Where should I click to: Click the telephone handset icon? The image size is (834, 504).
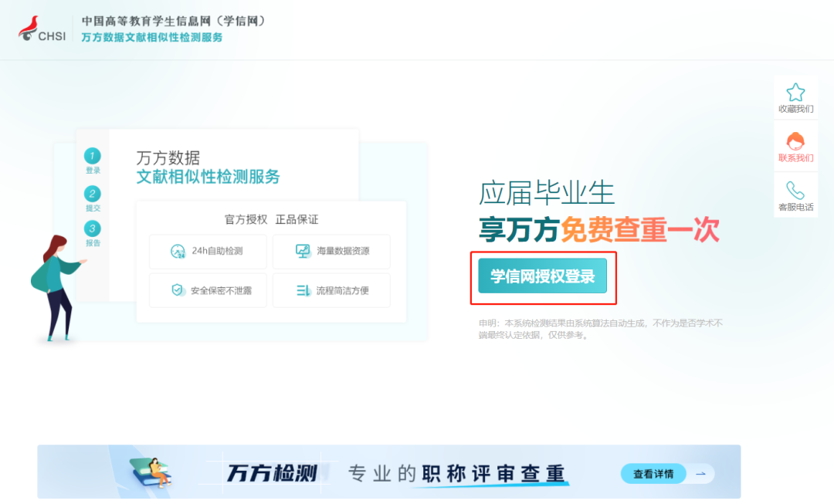(x=795, y=191)
